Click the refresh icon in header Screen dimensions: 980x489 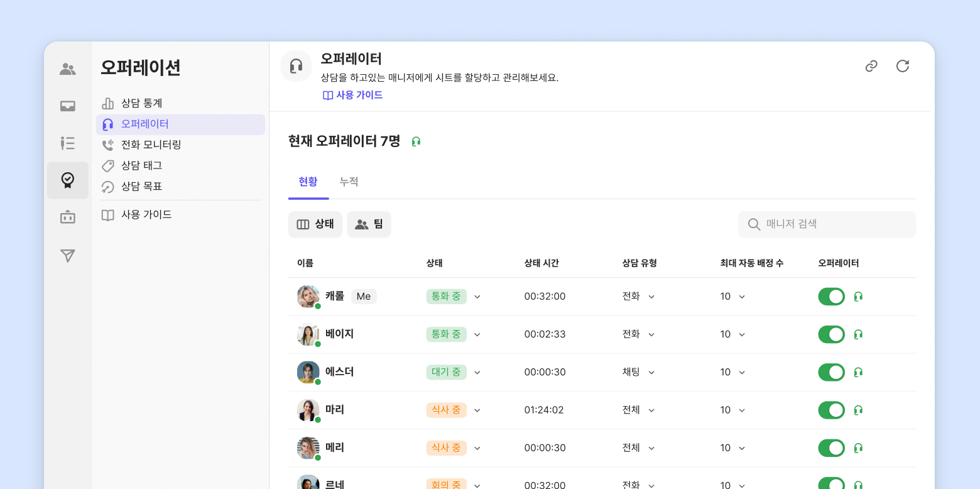click(x=903, y=66)
